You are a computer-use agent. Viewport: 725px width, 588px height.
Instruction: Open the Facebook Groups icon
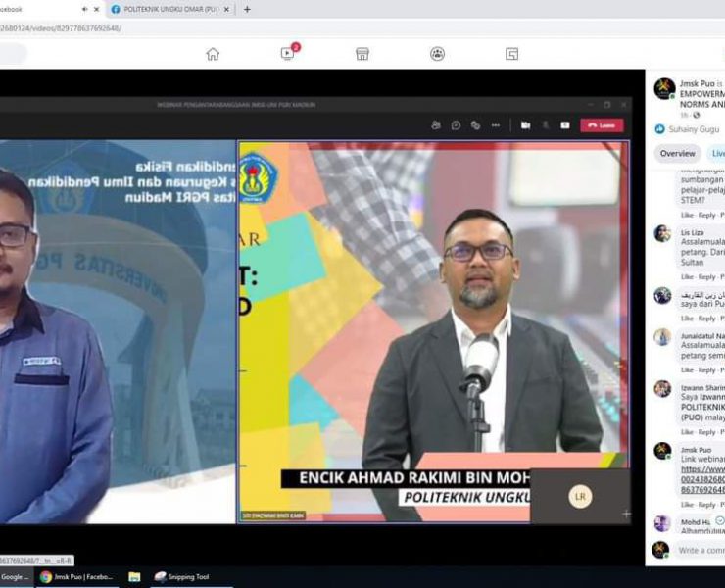[x=437, y=54]
